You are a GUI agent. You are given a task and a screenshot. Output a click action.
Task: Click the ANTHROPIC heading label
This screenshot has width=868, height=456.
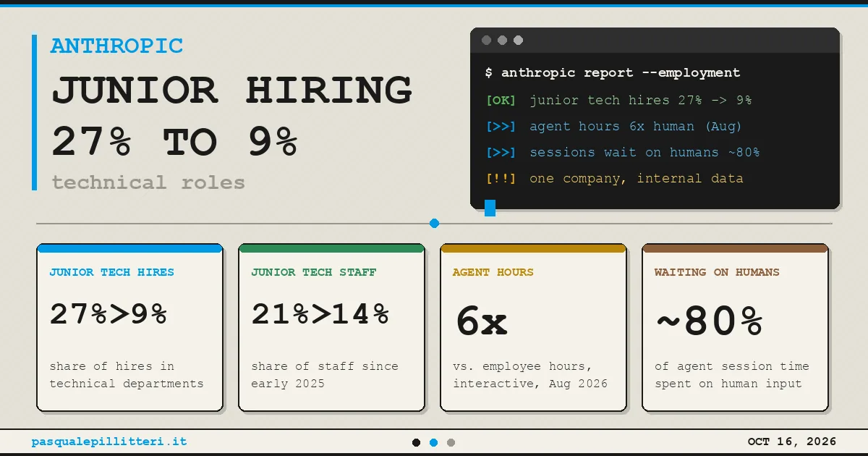coord(117,46)
